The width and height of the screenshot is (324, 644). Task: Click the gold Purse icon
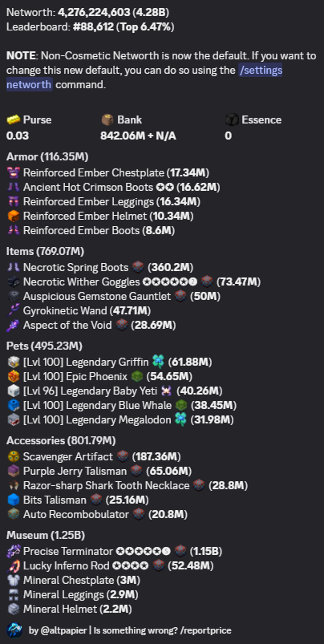(x=13, y=120)
